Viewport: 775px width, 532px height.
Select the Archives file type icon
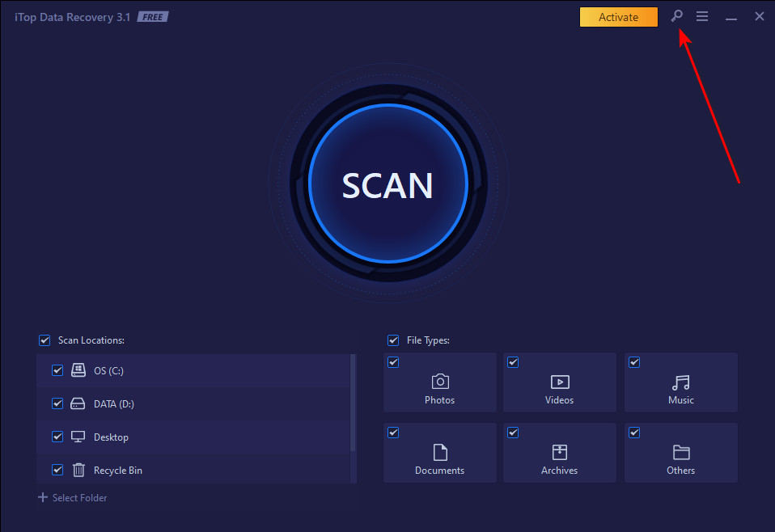point(559,452)
